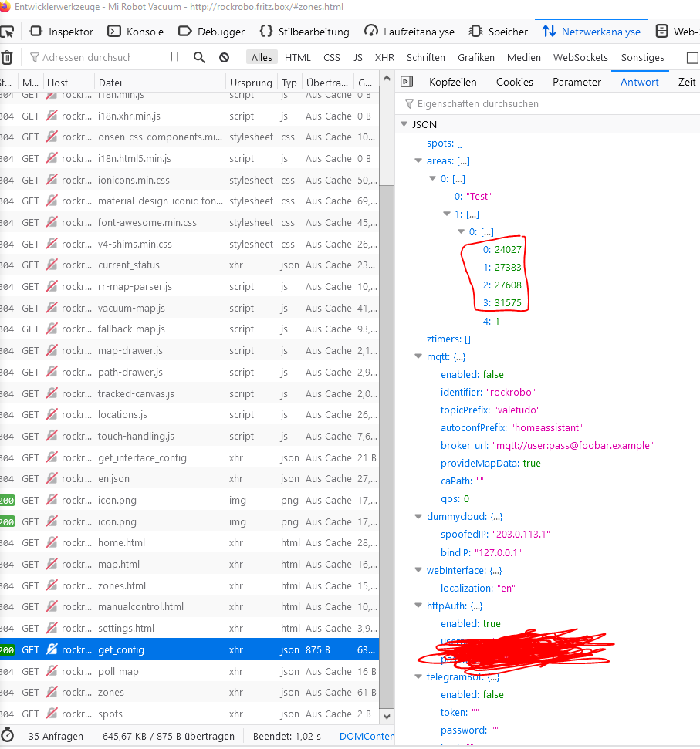Click the request list scrollbar down arrow
This screenshot has width=700, height=749.
coord(387,717)
